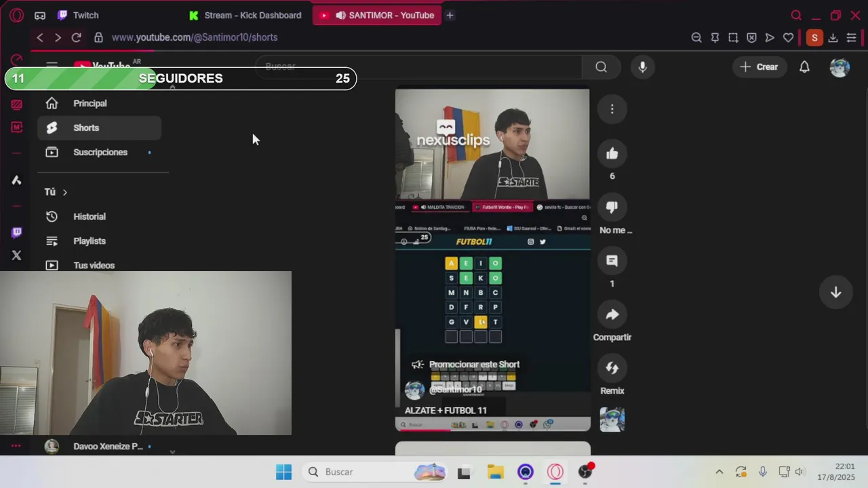The width and height of the screenshot is (868, 488).
Task: Click Compartir share arrow
Action: click(612, 314)
